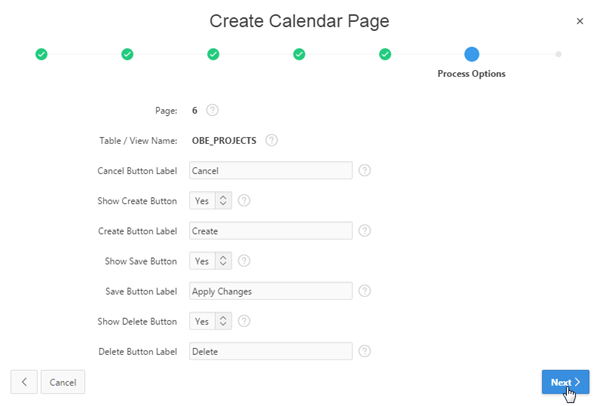600x406 pixels.
Task: Change the Show Delete Button dropdown
Action: click(211, 321)
